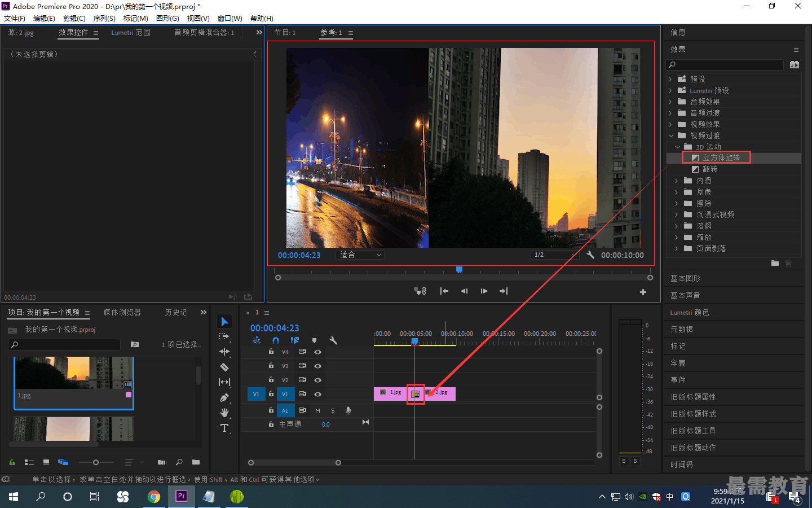Screen dimensions: 812x508
Task: Click the Find icon in project panel
Action: click(179, 462)
